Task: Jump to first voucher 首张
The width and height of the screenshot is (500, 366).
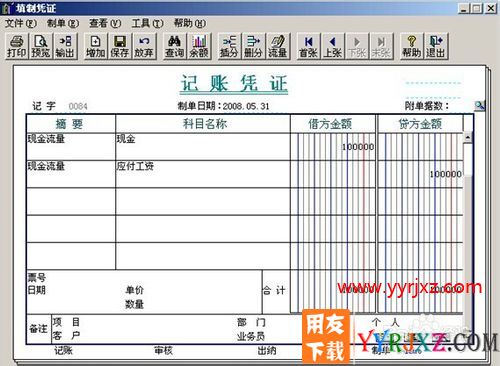Action: (x=308, y=46)
